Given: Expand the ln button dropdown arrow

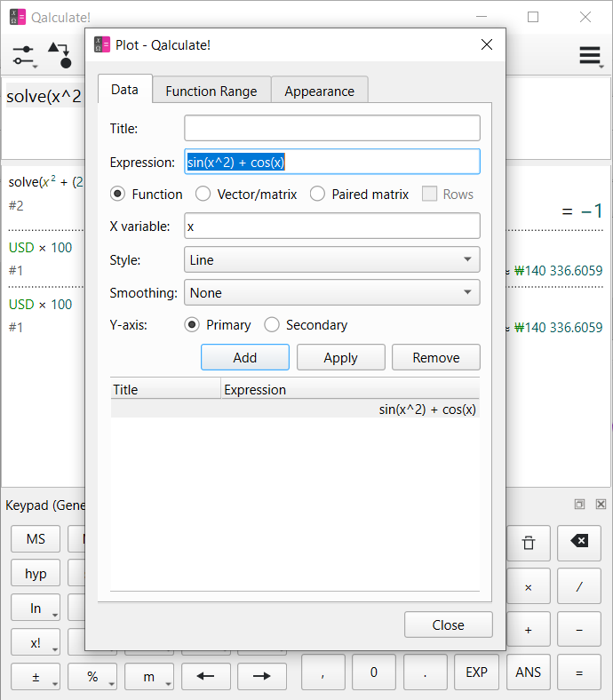Looking at the screenshot, I should point(55,616).
